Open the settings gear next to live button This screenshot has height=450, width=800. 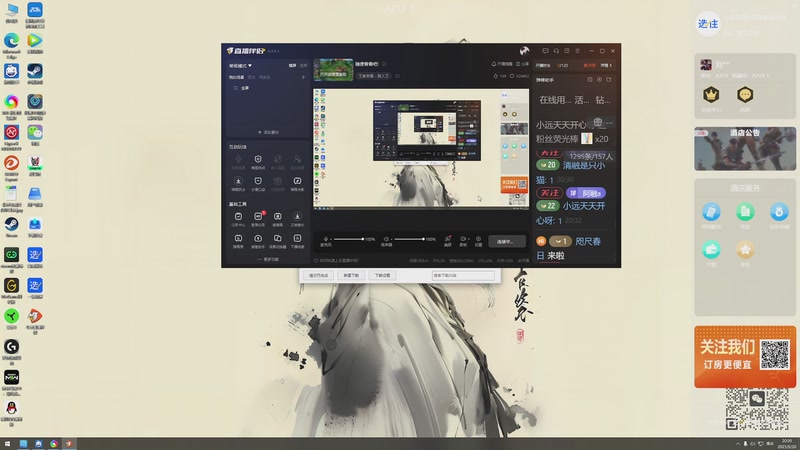(x=479, y=240)
